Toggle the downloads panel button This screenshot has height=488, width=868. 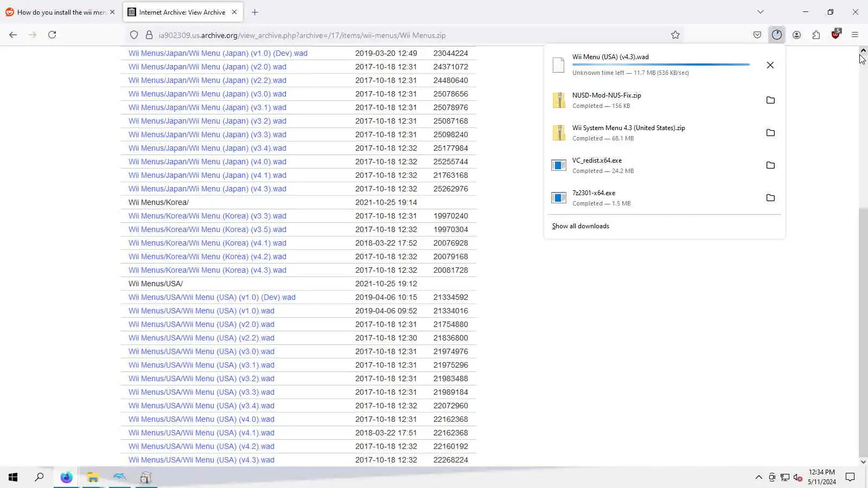(777, 35)
